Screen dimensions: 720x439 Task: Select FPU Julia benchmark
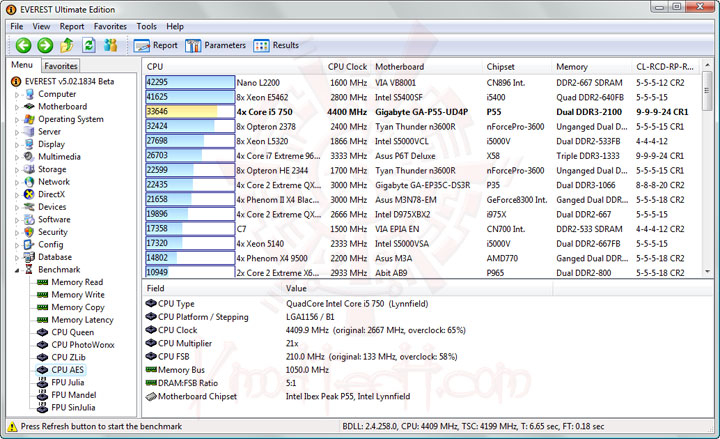coord(68,383)
